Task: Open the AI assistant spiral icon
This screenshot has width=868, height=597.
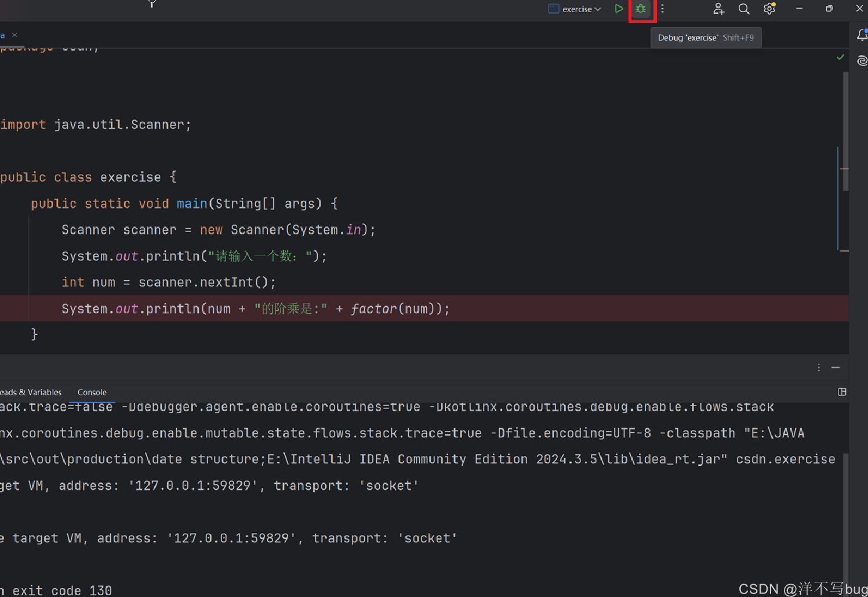Action: (x=862, y=60)
